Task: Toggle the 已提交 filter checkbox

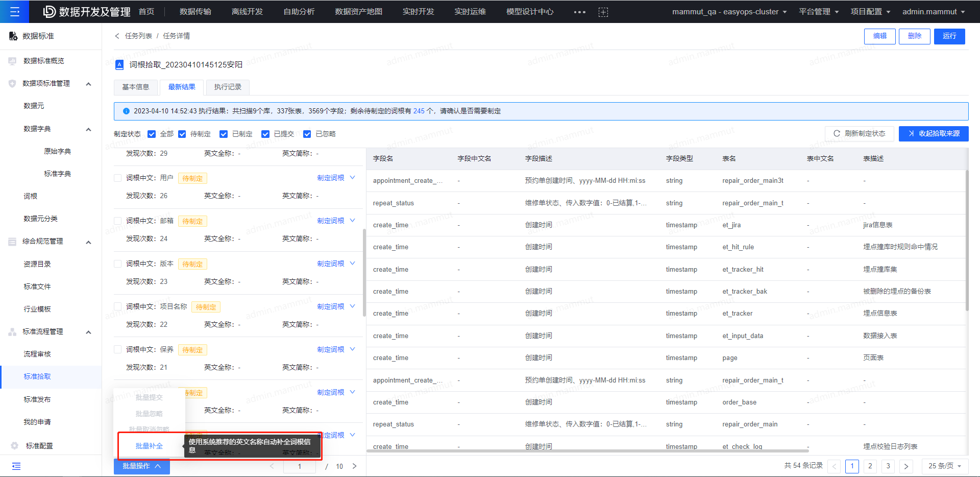Action: coord(265,134)
